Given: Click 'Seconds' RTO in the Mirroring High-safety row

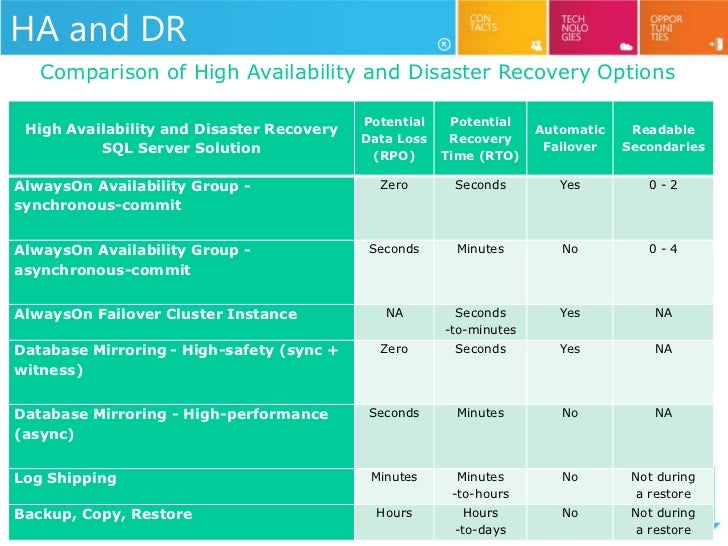Looking at the screenshot, I should [480, 349].
